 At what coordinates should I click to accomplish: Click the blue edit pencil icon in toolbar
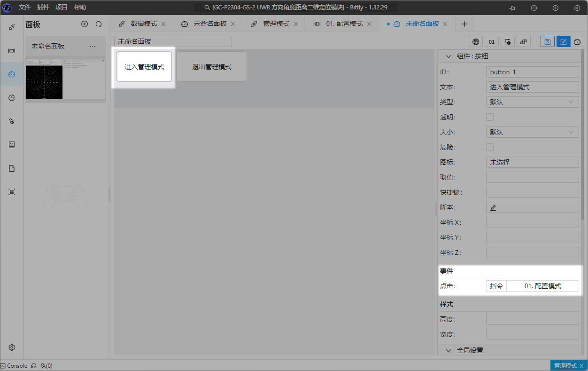pos(563,42)
